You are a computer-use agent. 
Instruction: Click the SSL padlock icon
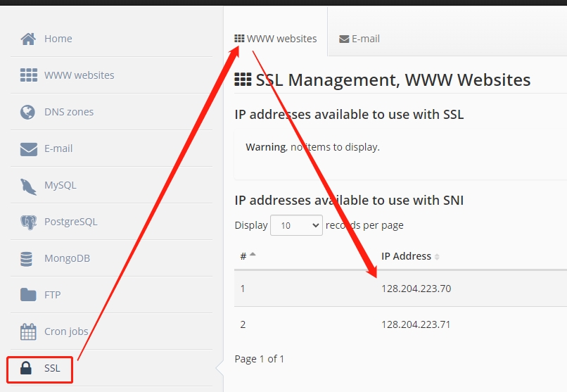coord(26,368)
